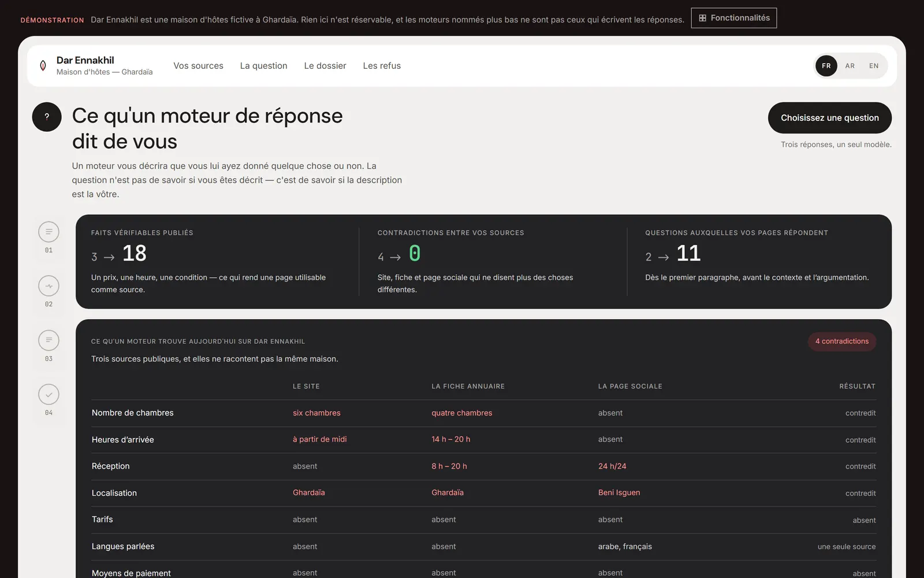Screen dimensions: 924x578
Task: Click the 11 questions value
Action: pyautogui.click(x=688, y=253)
